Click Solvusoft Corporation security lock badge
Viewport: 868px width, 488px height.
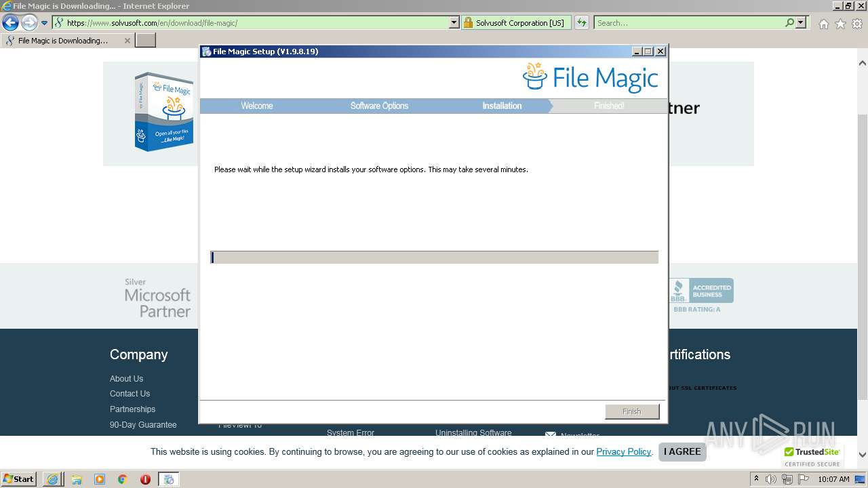tap(516, 23)
